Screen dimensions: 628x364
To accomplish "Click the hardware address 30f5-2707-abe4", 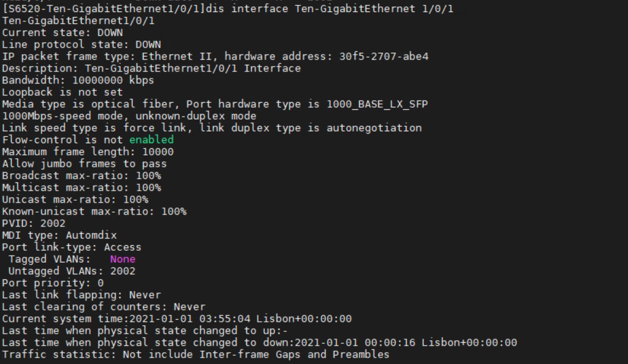I will 384,56.
